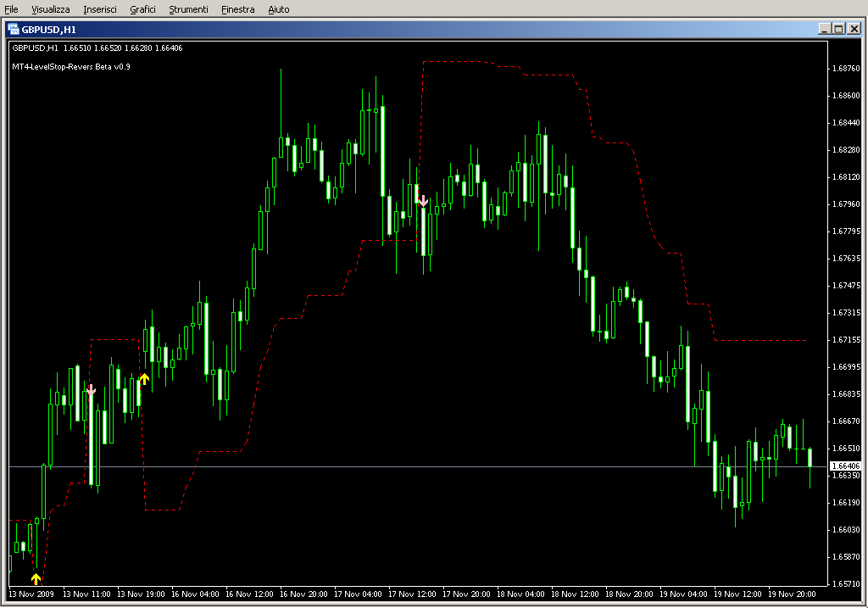This screenshot has height=608, width=868.
Task: Click the MT4-LevelStop-Revers Beta v0.9 label
Action: [71, 66]
